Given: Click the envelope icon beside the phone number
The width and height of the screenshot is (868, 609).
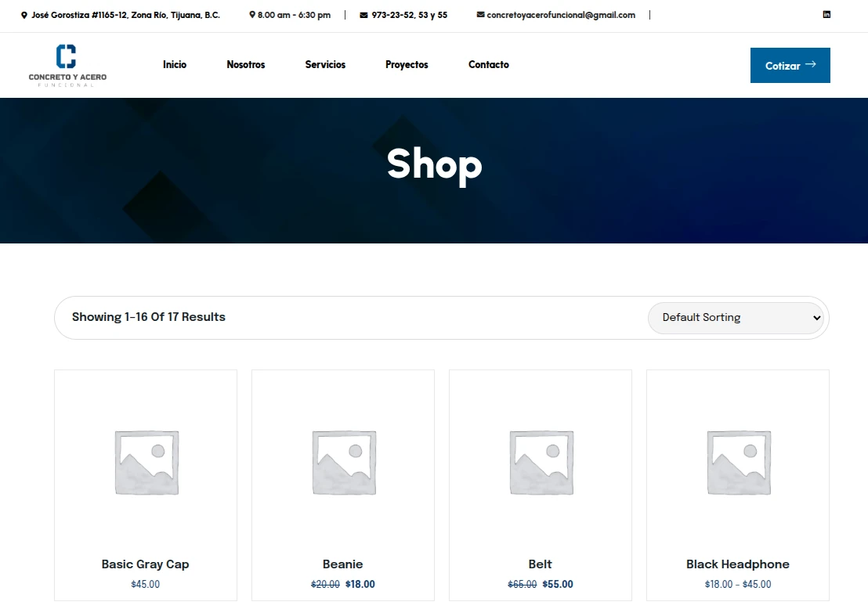Looking at the screenshot, I should pos(363,16).
